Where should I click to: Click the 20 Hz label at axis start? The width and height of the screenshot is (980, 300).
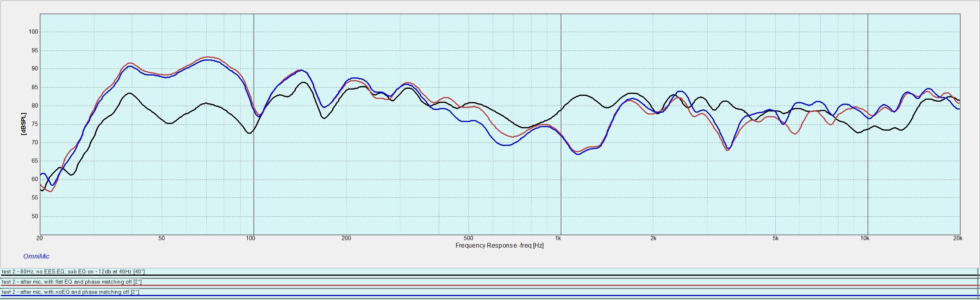point(40,238)
